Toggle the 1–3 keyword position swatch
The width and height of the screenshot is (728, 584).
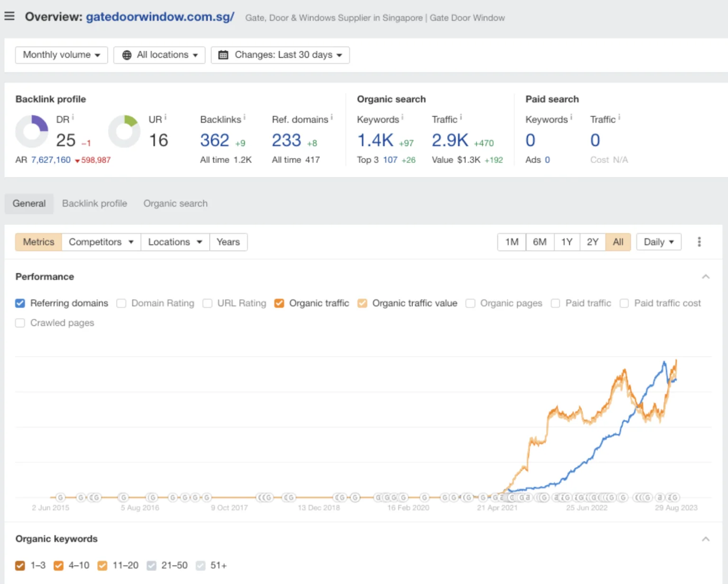[20, 566]
